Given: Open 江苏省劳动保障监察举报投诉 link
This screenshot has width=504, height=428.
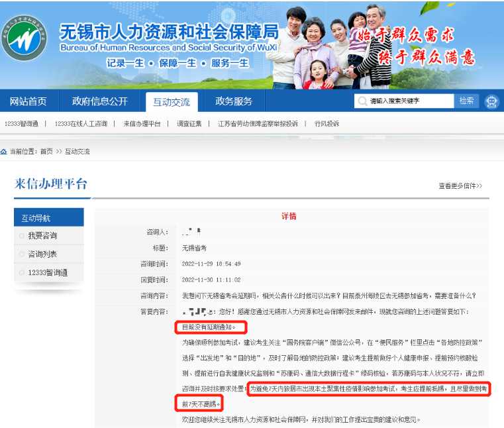Looking at the screenshot, I should coord(258,124).
